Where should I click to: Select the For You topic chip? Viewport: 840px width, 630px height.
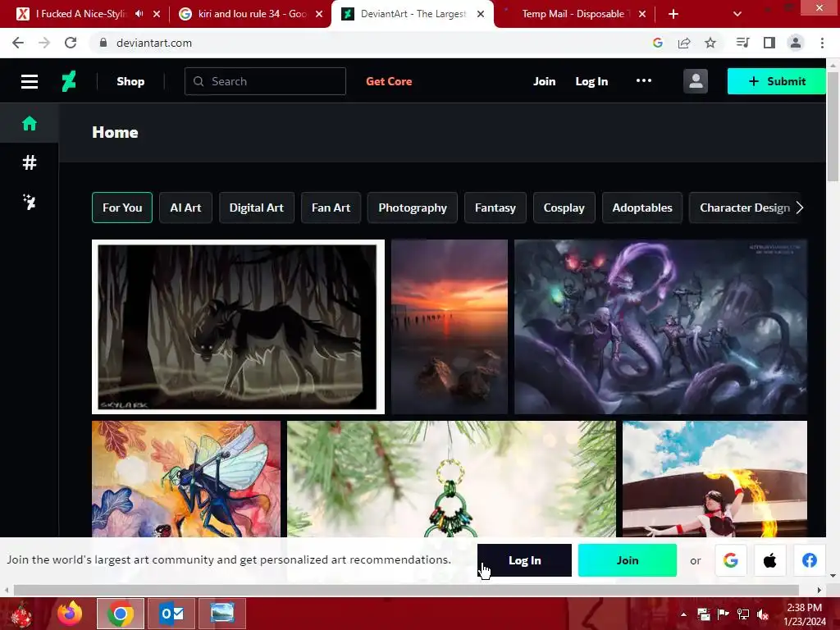click(x=122, y=208)
